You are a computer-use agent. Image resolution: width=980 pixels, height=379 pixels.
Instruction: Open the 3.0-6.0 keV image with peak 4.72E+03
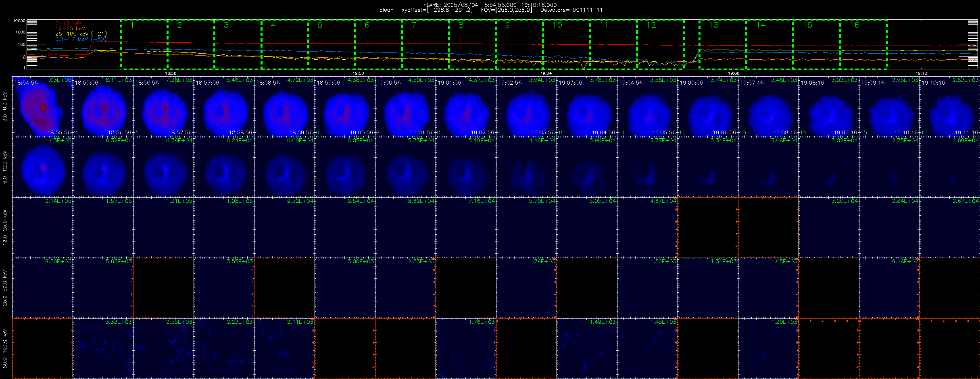(284, 106)
